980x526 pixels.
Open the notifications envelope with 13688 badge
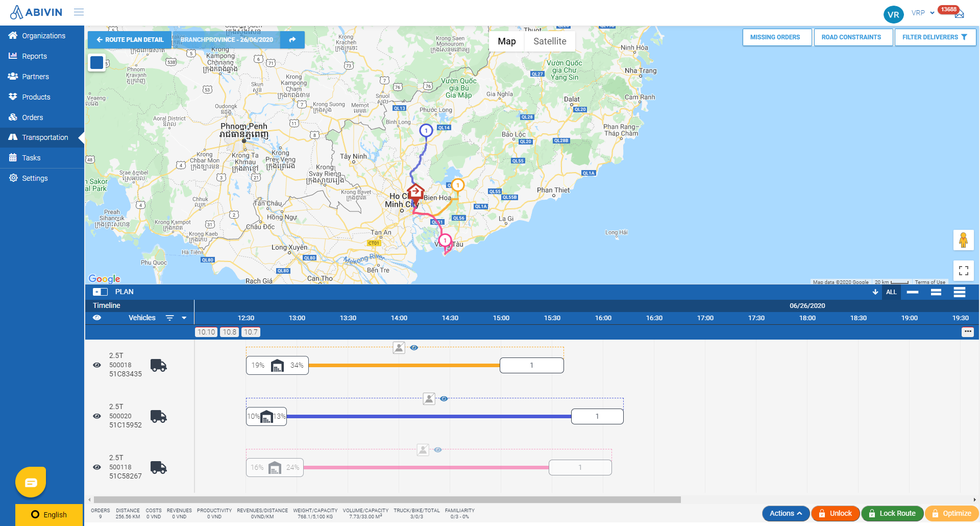click(x=959, y=14)
